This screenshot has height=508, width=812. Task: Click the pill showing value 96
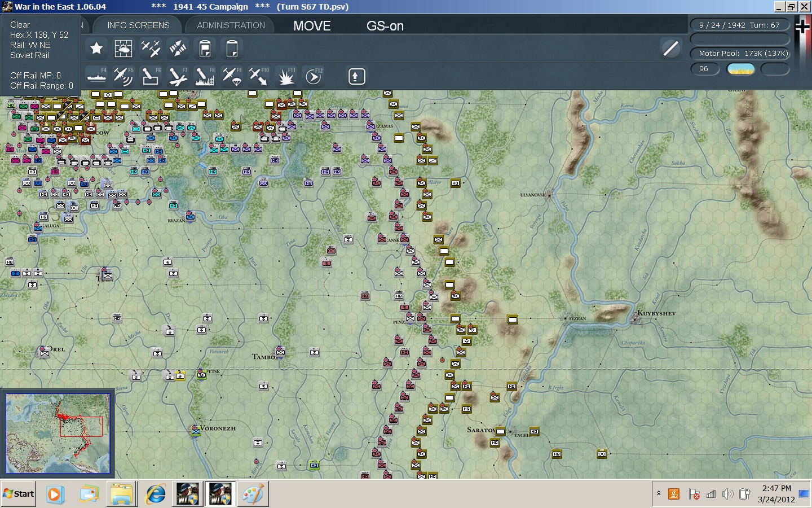705,69
